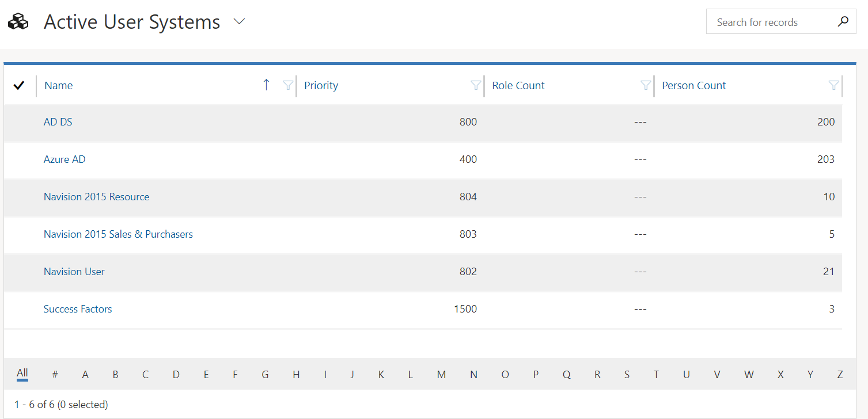Open the Success Factors record
The height and width of the screenshot is (419, 868).
78,309
